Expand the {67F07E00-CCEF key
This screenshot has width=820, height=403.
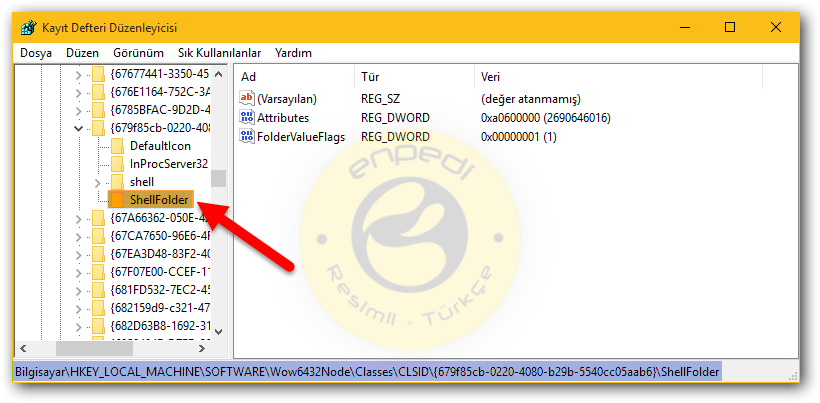coord(78,272)
